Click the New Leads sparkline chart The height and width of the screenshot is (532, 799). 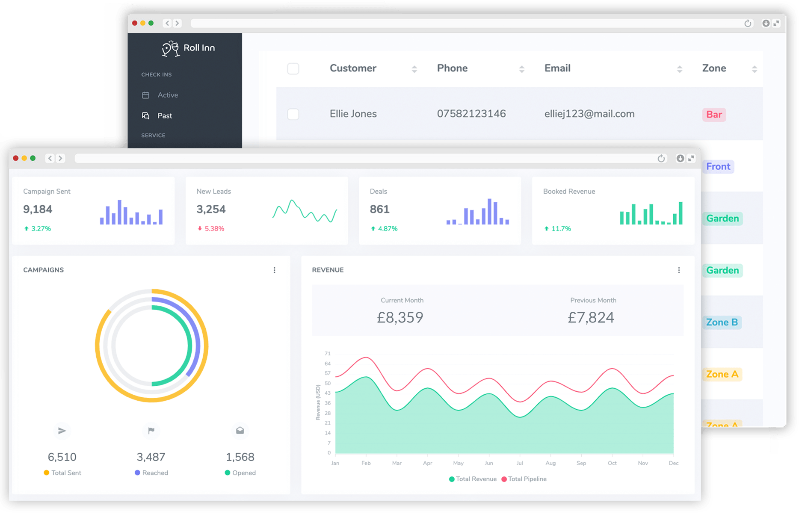(305, 211)
